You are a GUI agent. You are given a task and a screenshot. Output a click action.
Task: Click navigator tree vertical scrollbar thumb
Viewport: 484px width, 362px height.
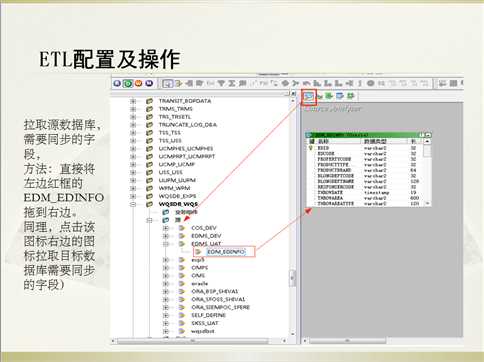point(292,279)
